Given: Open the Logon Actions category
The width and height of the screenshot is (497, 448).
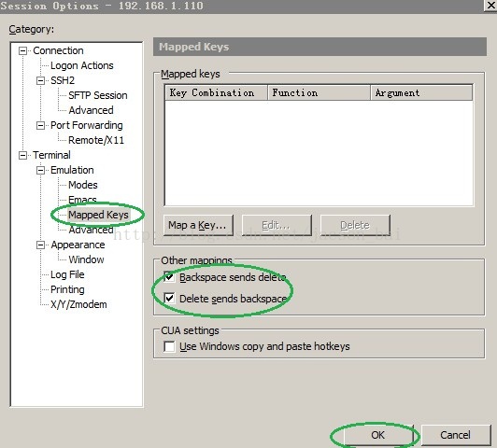Looking at the screenshot, I should coord(82,65).
